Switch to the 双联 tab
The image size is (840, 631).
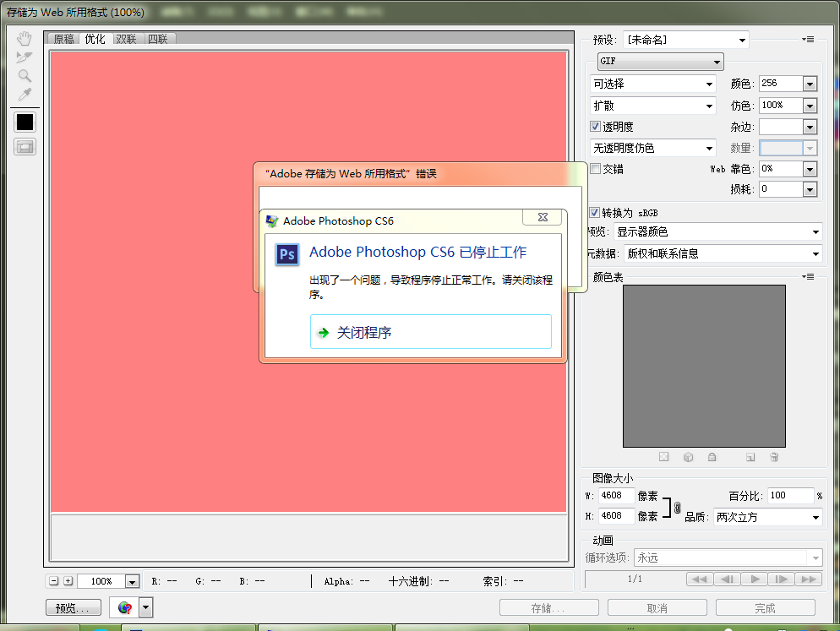[127, 39]
